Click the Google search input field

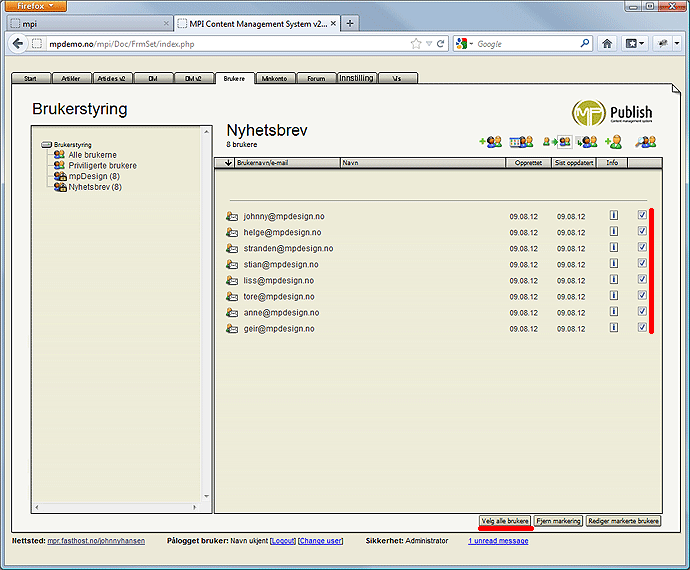[x=526, y=44]
